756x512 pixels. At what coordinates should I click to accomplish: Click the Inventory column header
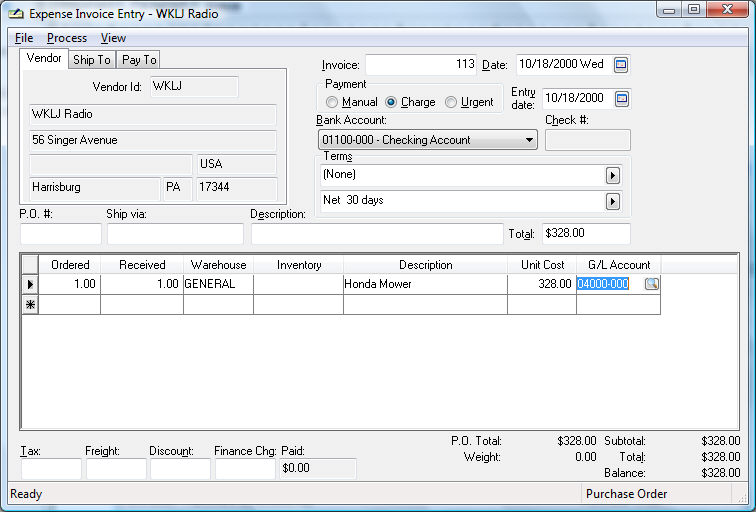click(x=299, y=265)
